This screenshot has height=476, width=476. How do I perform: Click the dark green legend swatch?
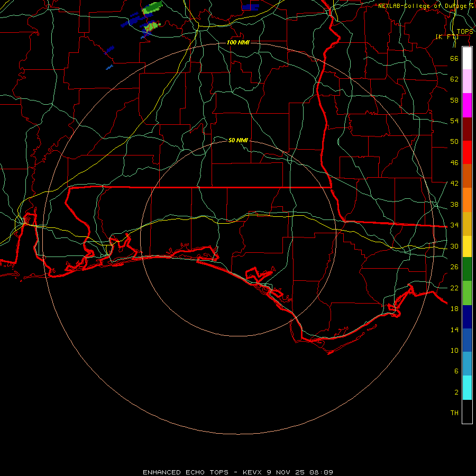[467, 269]
